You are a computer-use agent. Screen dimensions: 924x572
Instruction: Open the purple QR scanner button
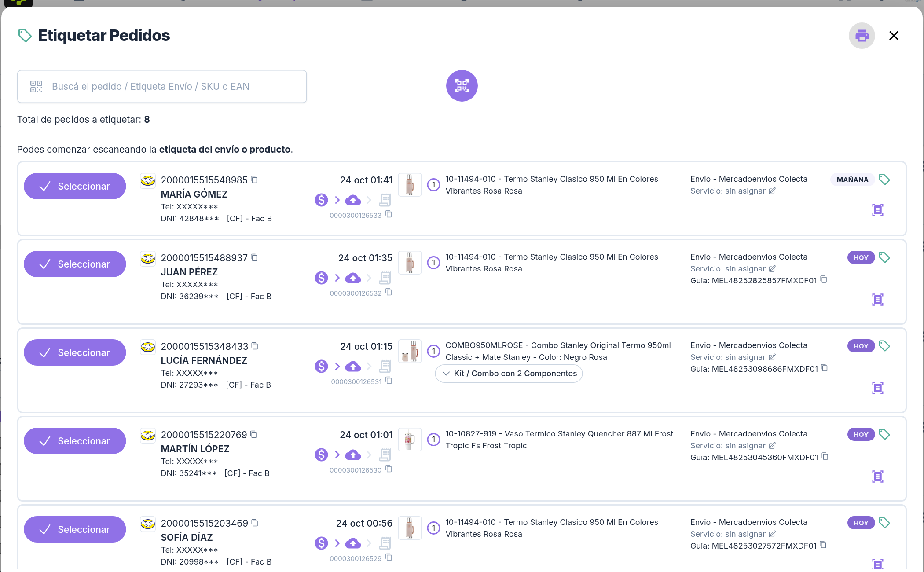tap(462, 86)
